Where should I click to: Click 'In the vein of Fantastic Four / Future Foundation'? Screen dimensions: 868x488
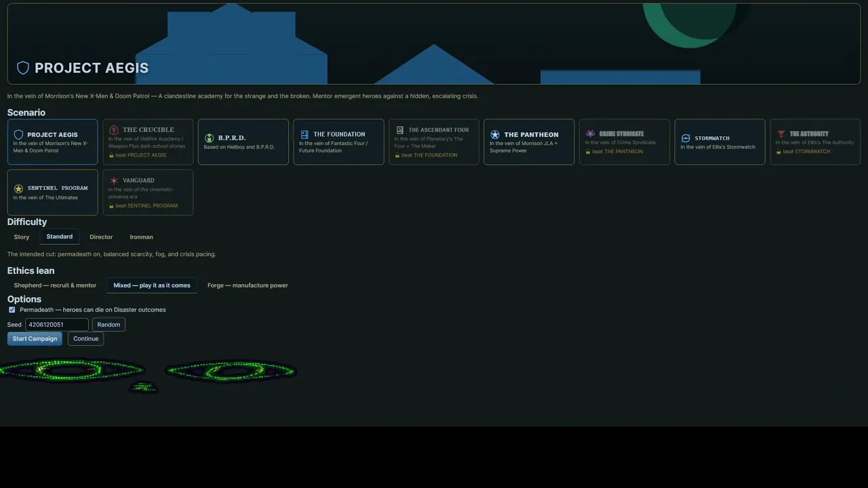point(333,147)
